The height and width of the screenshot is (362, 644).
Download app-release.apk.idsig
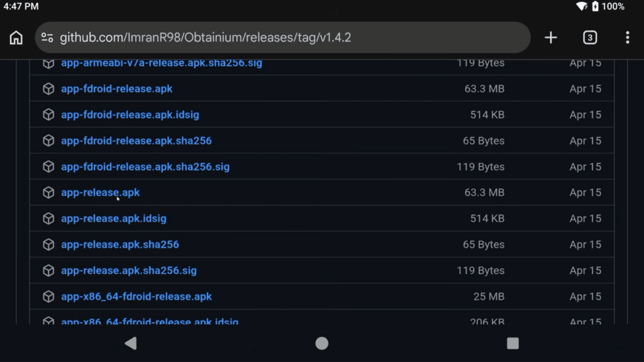[x=114, y=218]
